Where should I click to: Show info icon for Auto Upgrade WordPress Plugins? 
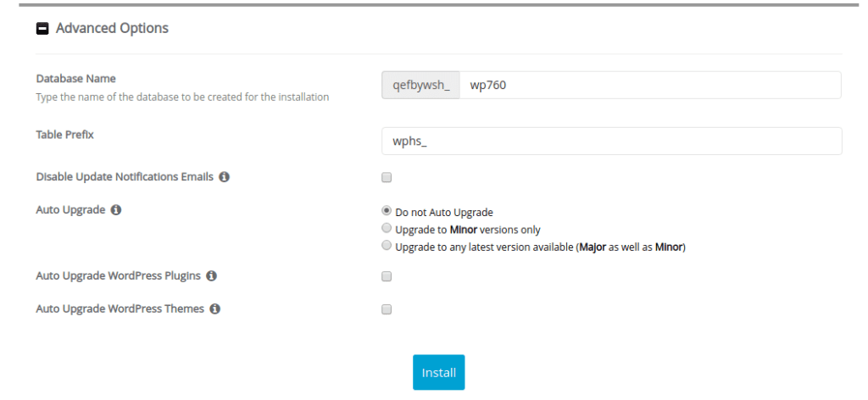pos(211,275)
